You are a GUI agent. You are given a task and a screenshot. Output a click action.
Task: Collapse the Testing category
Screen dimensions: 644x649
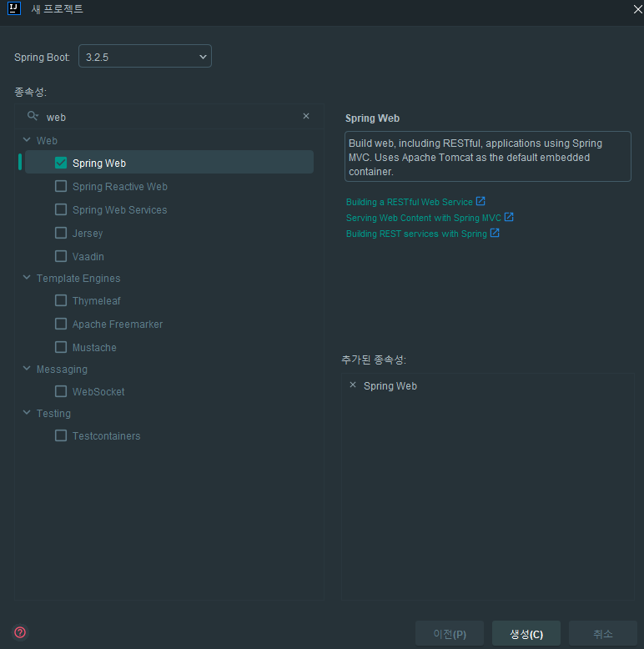tap(27, 413)
